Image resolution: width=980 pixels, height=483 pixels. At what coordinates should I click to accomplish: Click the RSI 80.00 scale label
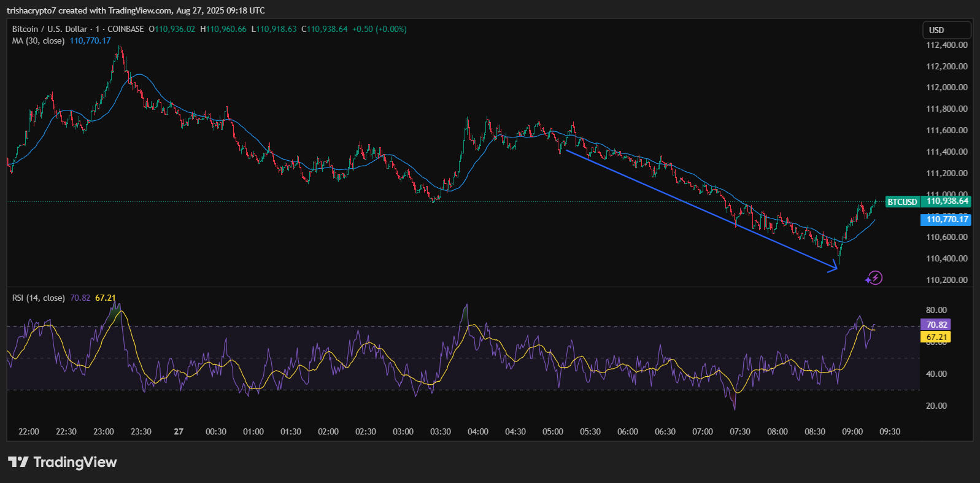coord(936,310)
